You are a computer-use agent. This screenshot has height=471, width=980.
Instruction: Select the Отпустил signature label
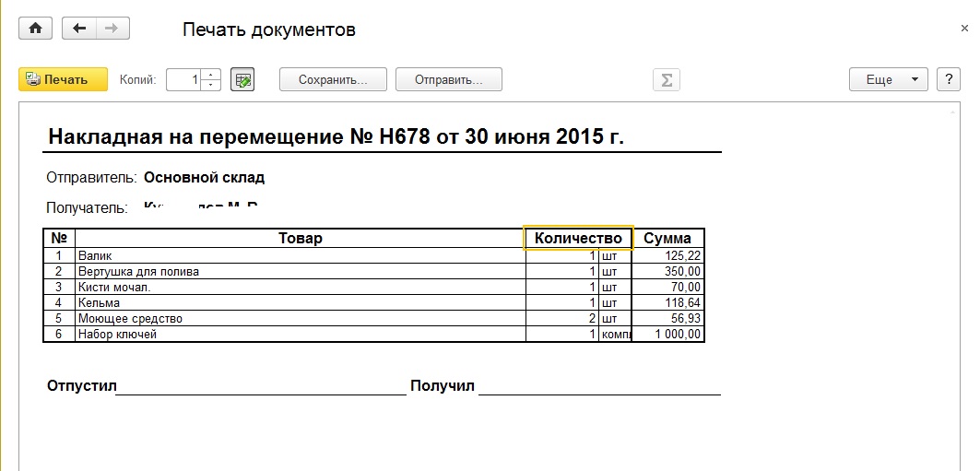pyautogui.click(x=82, y=385)
